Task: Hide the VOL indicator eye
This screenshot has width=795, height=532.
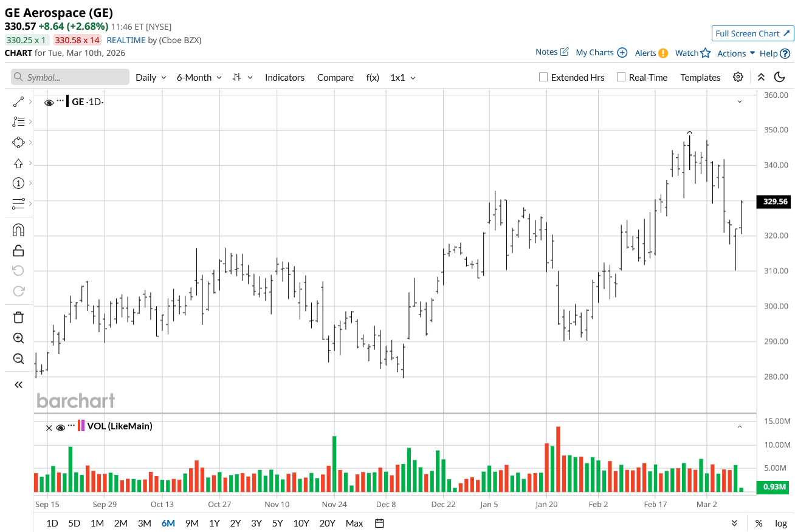Action: click(60, 428)
